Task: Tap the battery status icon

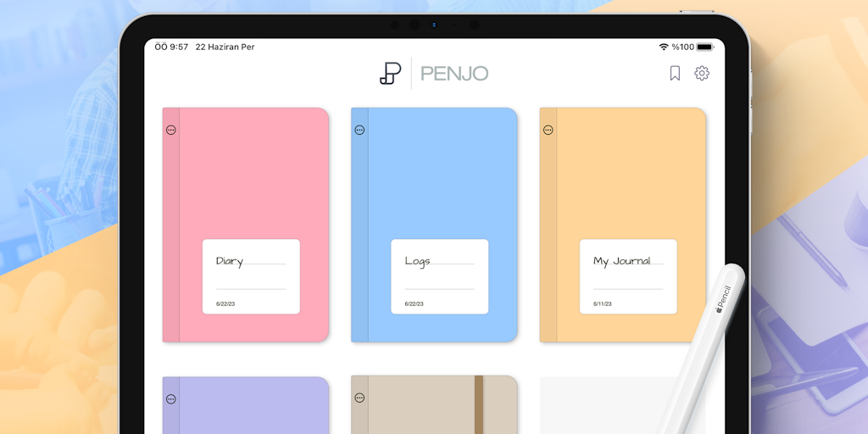Action: pos(705,47)
